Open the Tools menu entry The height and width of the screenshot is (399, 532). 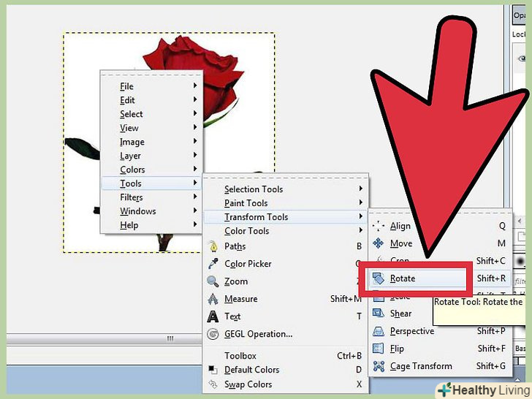click(151, 183)
